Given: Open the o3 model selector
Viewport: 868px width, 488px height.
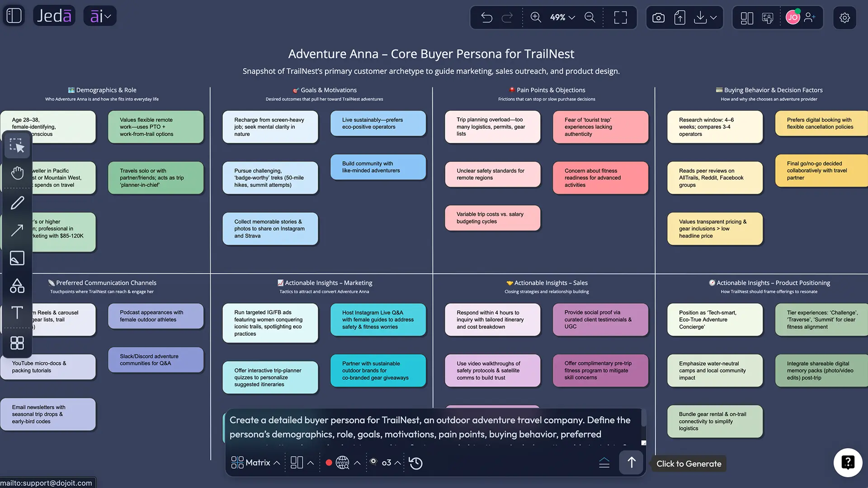Looking at the screenshot, I should click(386, 463).
